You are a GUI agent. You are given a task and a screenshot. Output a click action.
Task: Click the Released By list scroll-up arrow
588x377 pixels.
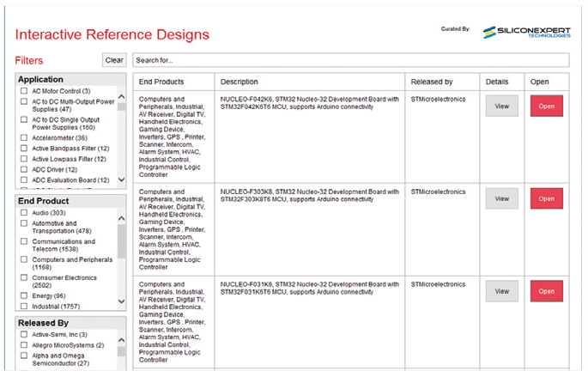coord(122,340)
